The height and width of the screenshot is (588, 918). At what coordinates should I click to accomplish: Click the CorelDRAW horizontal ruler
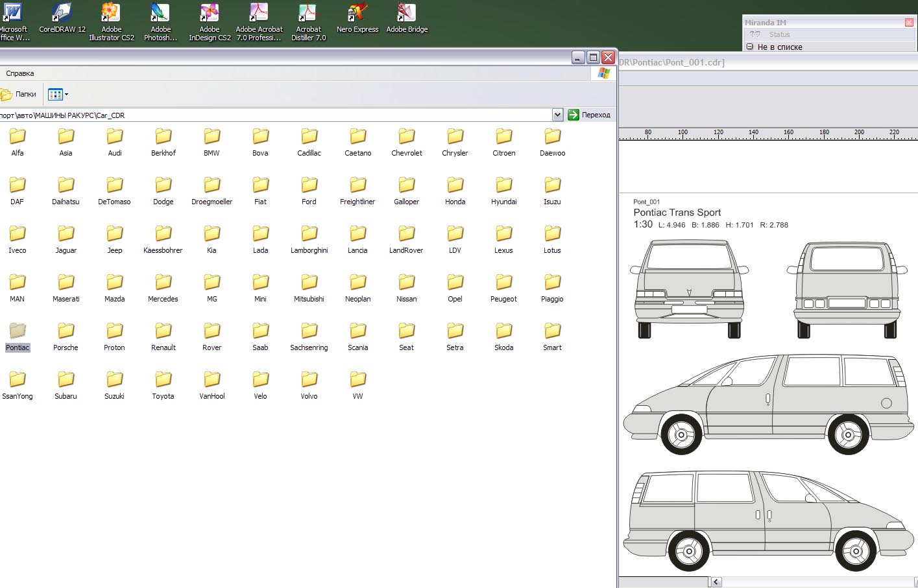point(768,134)
